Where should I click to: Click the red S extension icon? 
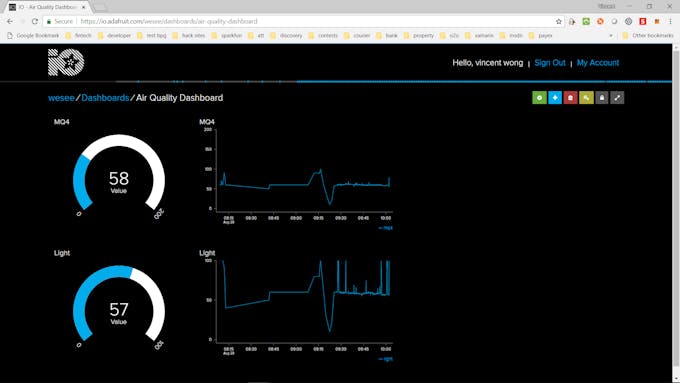(x=643, y=21)
